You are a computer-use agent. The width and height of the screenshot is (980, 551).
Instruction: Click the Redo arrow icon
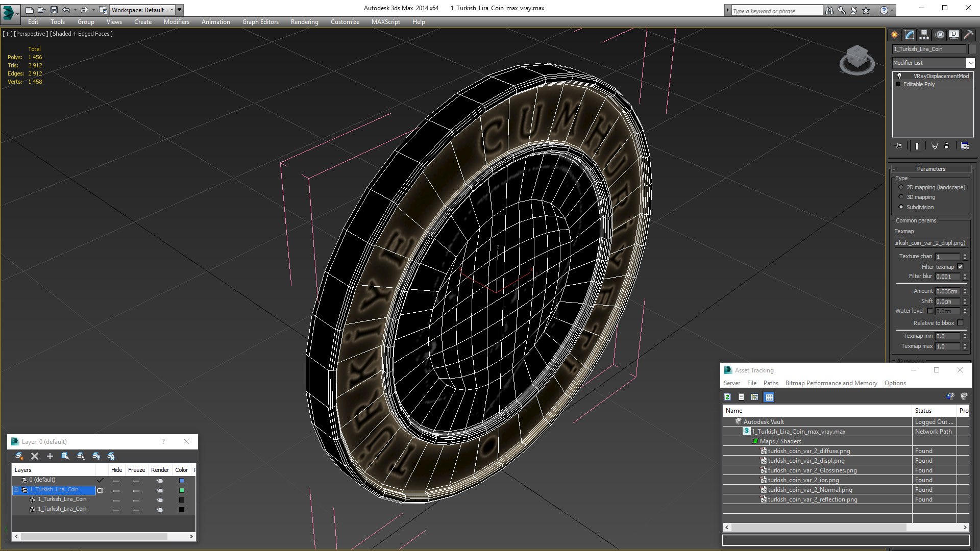point(84,10)
